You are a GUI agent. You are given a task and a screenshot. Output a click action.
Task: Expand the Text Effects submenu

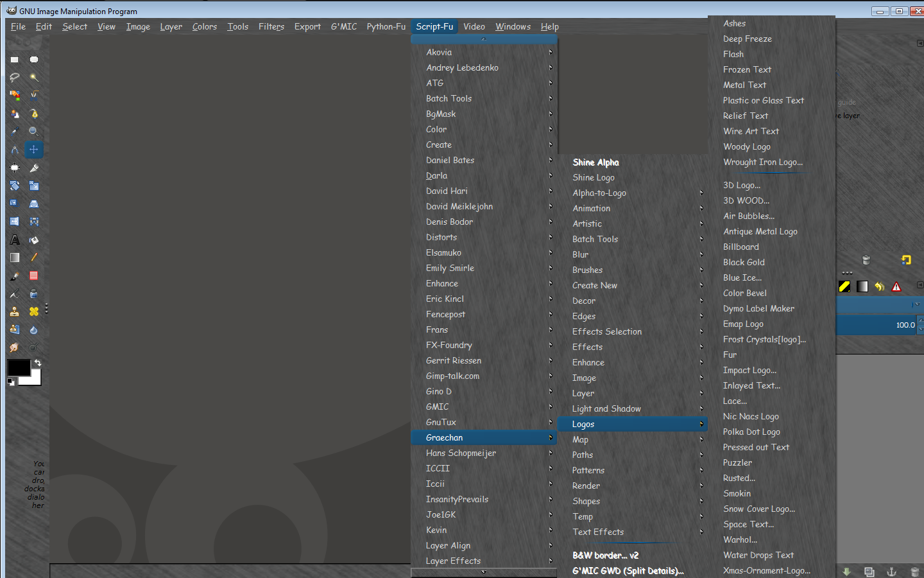click(x=631, y=532)
